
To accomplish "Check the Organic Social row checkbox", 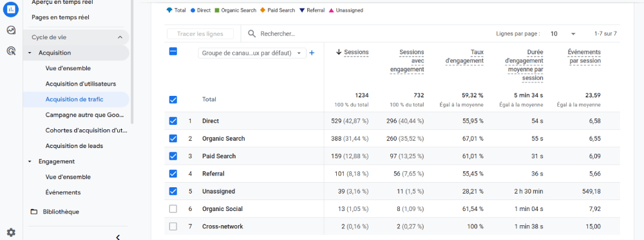I will click(x=173, y=209).
